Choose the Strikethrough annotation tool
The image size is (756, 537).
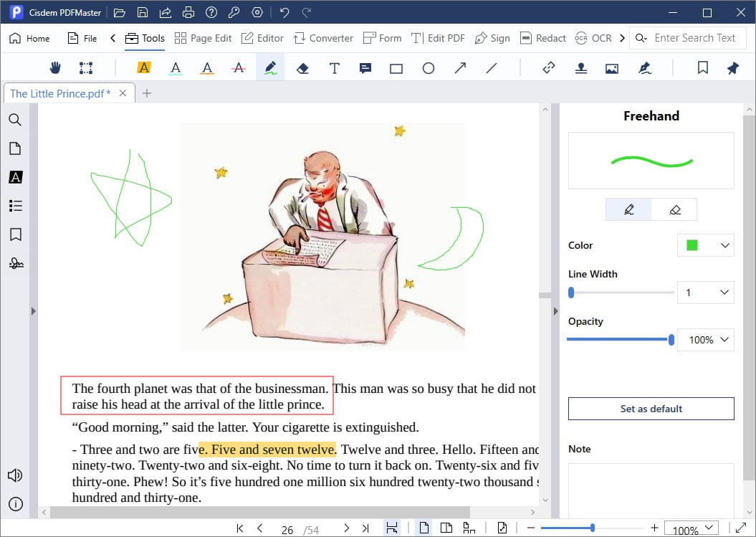239,68
